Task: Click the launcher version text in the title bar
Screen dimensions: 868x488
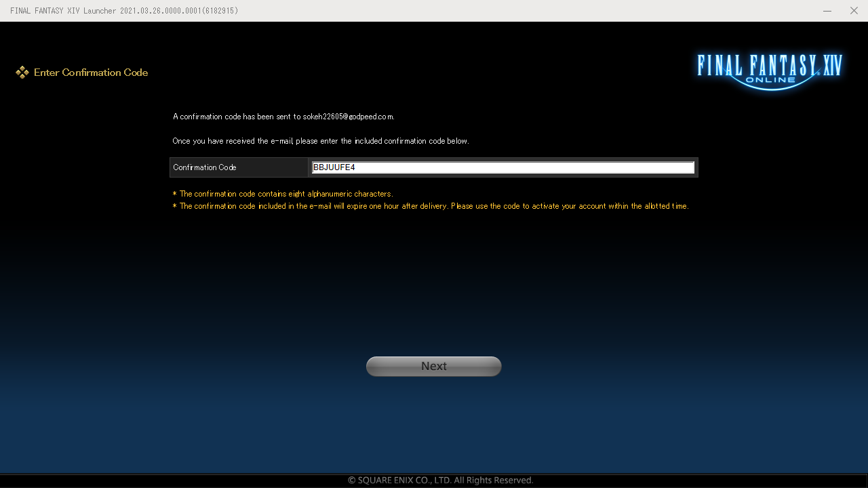Action: click(x=125, y=11)
